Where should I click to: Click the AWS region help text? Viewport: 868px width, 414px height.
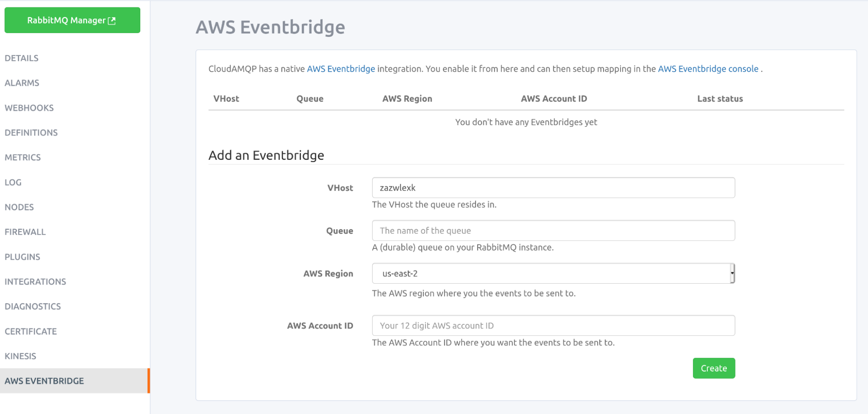pyautogui.click(x=474, y=293)
